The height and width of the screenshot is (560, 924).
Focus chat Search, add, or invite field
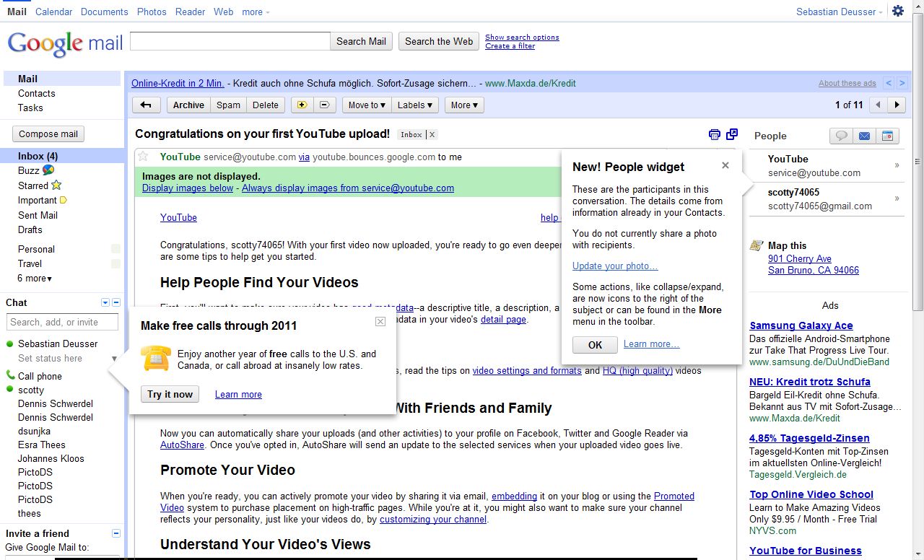[x=63, y=322]
